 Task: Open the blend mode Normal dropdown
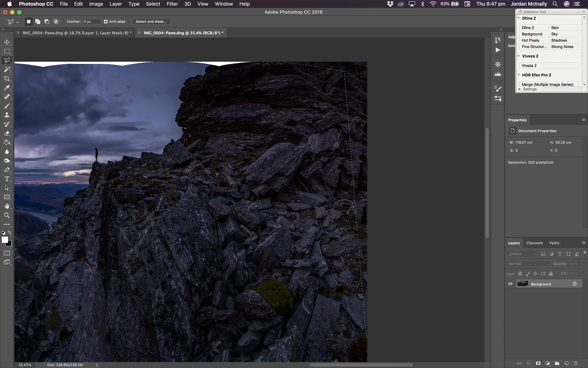(529, 264)
